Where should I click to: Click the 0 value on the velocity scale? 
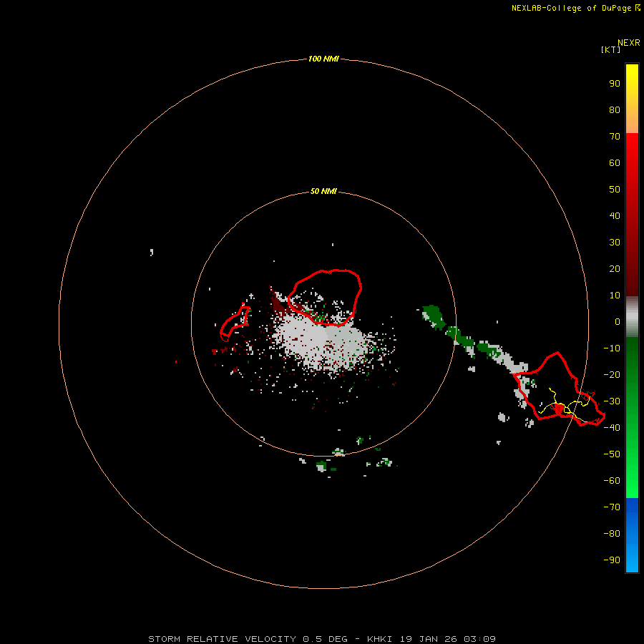tap(618, 321)
